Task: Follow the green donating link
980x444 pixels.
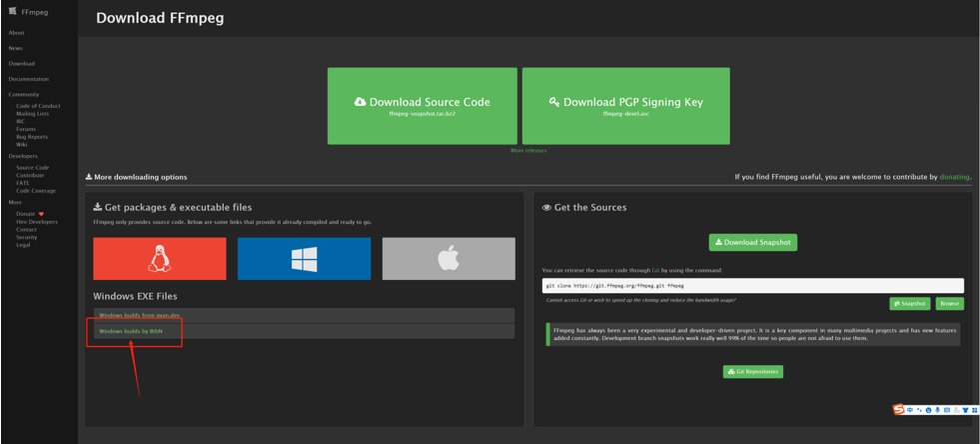Action: (954, 177)
